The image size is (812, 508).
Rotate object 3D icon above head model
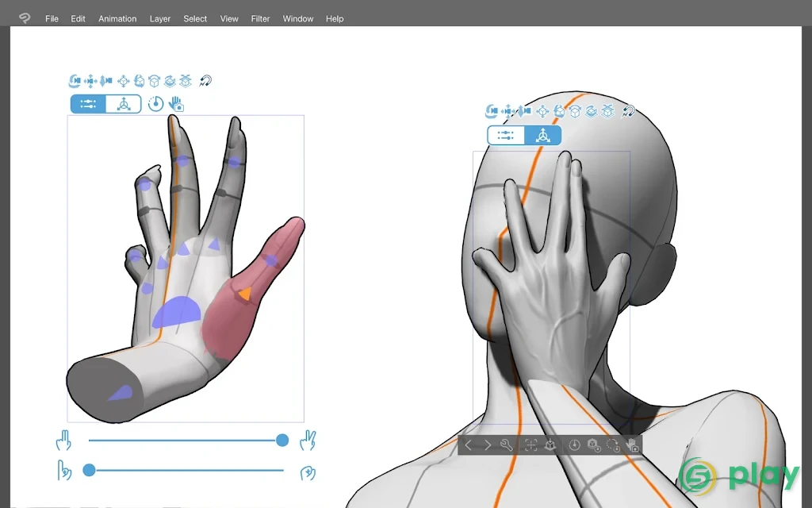click(559, 111)
